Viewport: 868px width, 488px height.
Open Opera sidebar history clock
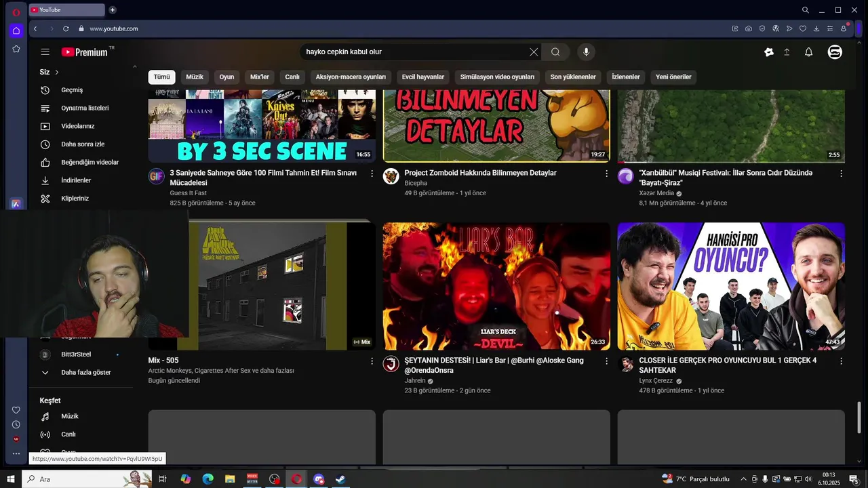tap(16, 424)
